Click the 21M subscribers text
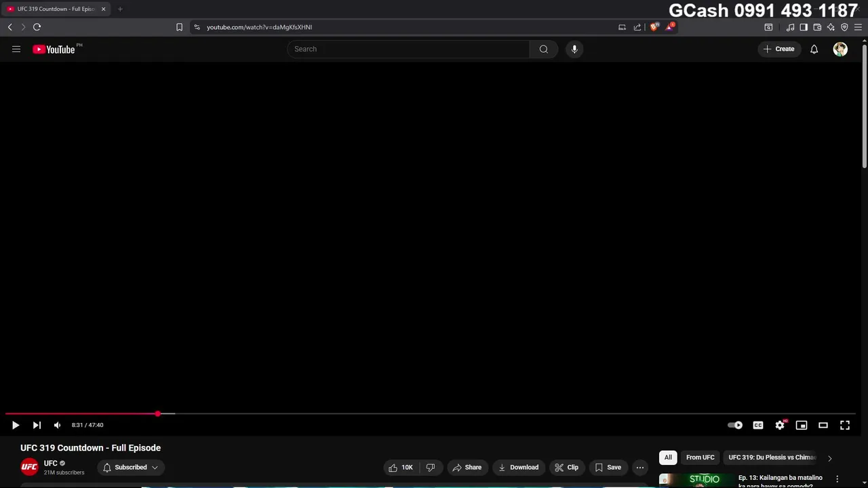Image resolution: width=868 pixels, height=488 pixels. (x=64, y=472)
